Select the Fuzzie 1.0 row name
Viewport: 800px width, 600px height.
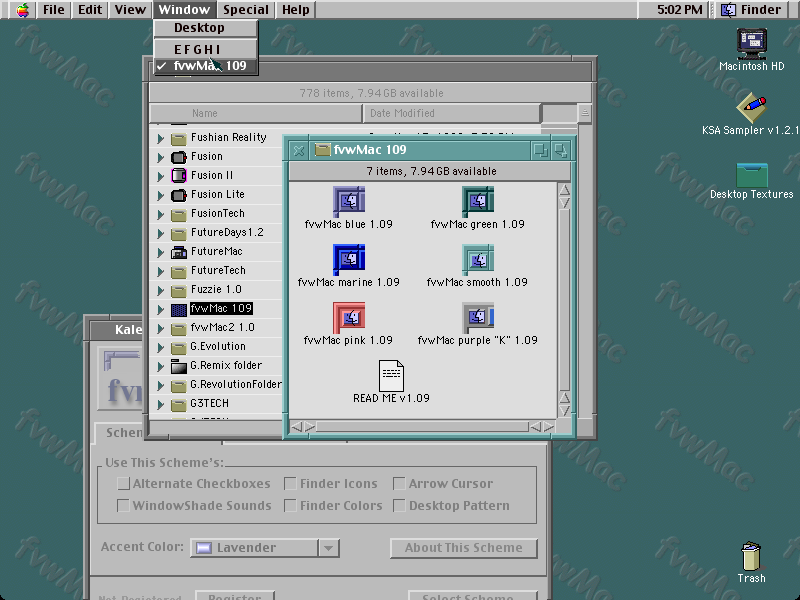[216, 290]
